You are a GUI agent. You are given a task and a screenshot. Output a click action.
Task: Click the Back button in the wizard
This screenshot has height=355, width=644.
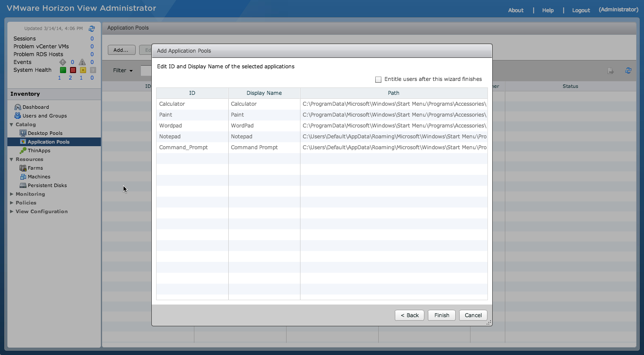[x=409, y=315]
